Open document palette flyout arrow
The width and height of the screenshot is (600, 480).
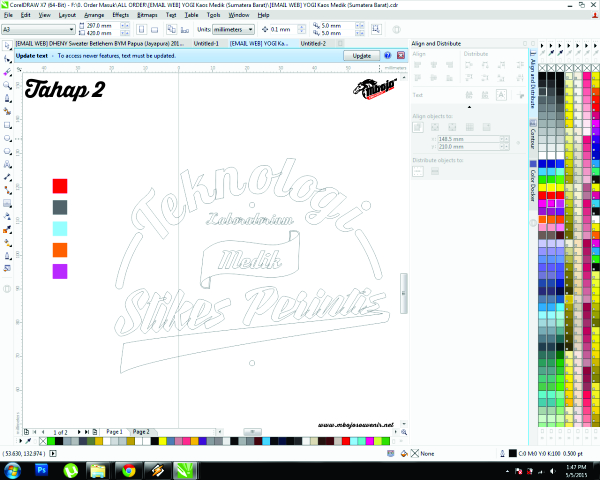click(21, 441)
